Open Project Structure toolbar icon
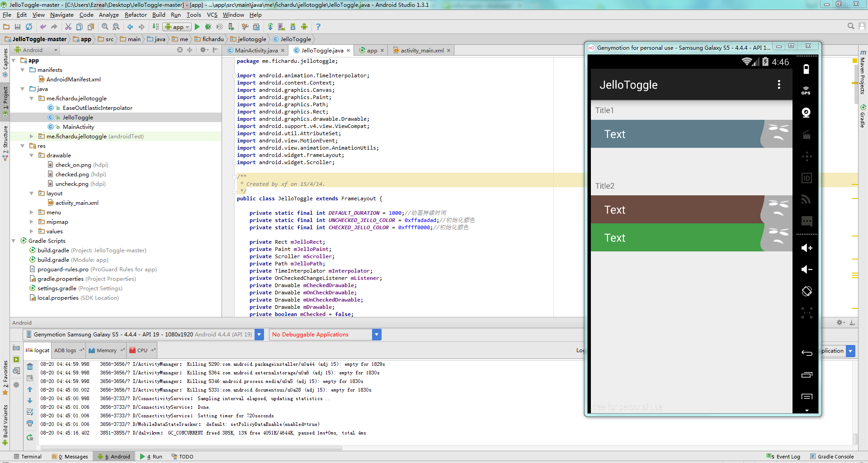 click(256, 27)
